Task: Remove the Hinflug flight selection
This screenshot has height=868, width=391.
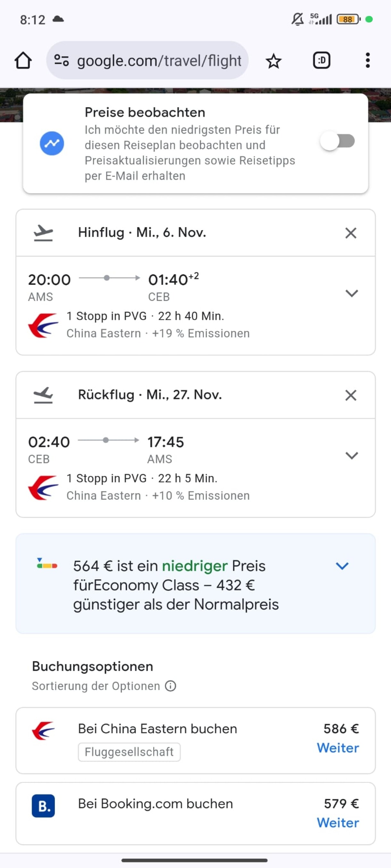Action: click(351, 233)
